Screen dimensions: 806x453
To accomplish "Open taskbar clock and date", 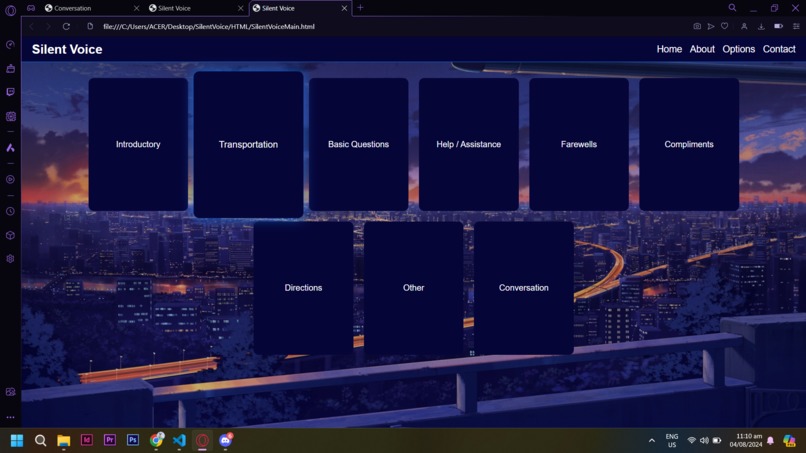I will tap(746, 440).
